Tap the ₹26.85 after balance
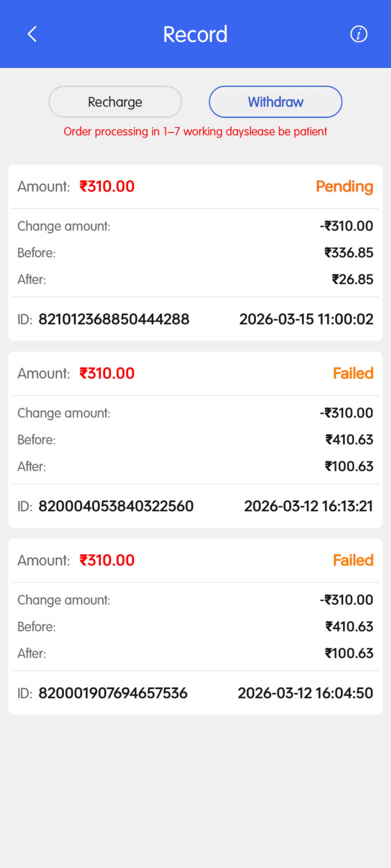The width and height of the screenshot is (391, 868). pyautogui.click(x=352, y=280)
